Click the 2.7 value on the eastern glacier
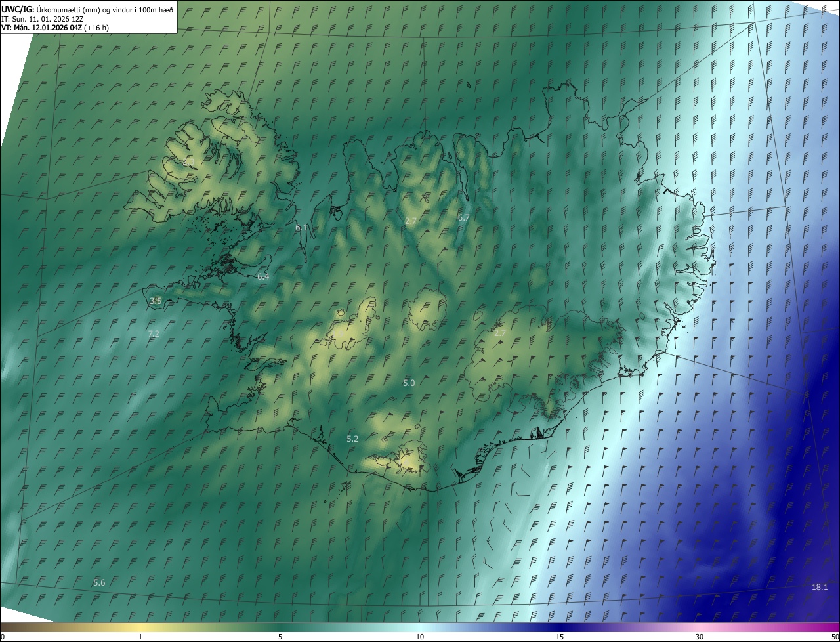The width and height of the screenshot is (840, 642). click(x=499, y=333)
